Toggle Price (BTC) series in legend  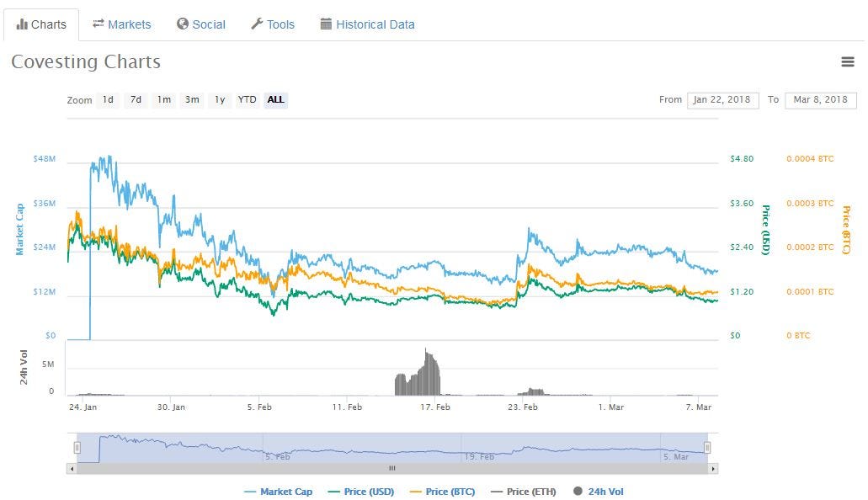(x=442, y=492)
